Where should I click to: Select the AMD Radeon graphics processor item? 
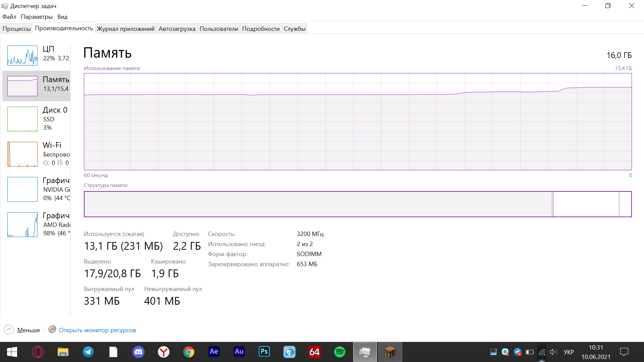[x=22, y=225]
